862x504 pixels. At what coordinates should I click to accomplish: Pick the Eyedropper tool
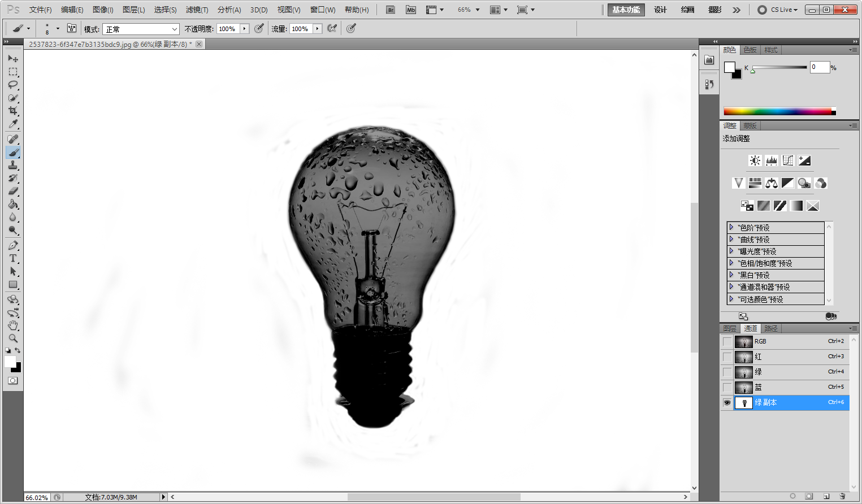[x=13, y=124]
